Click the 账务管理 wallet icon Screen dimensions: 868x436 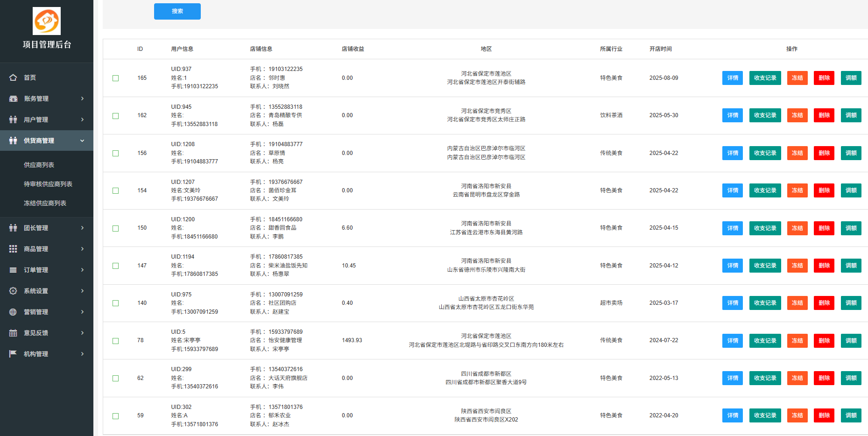point(13,98)
